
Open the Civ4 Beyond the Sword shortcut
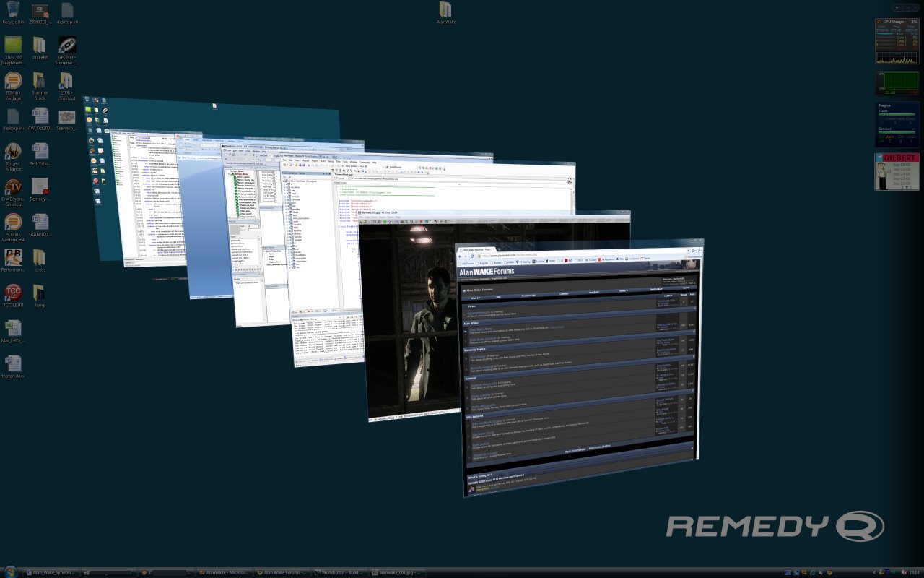coord(13,187)
